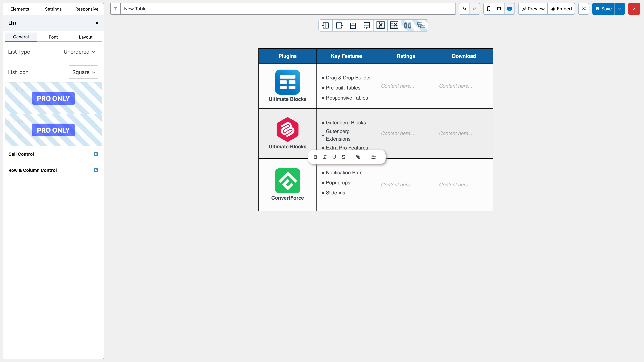Screen dimensions: 644x362
Task: Apply strikethrough in floating toolbar
Action: [343, 157]
